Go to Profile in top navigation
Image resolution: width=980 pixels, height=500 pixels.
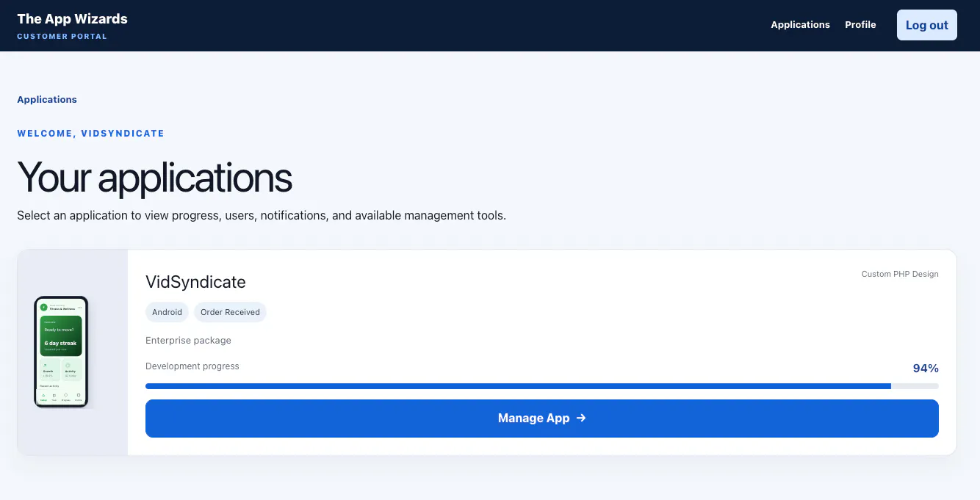[x=860, y=25]
